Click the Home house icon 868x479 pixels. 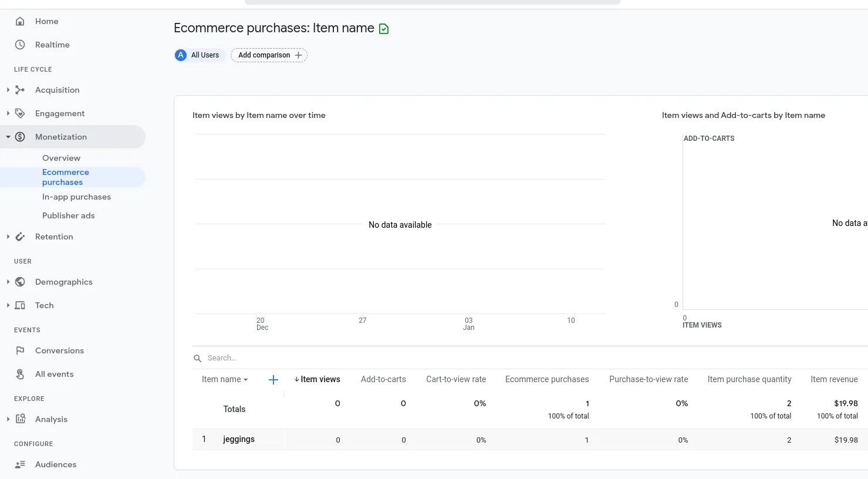pyautogui.click(x=20, y=21)
